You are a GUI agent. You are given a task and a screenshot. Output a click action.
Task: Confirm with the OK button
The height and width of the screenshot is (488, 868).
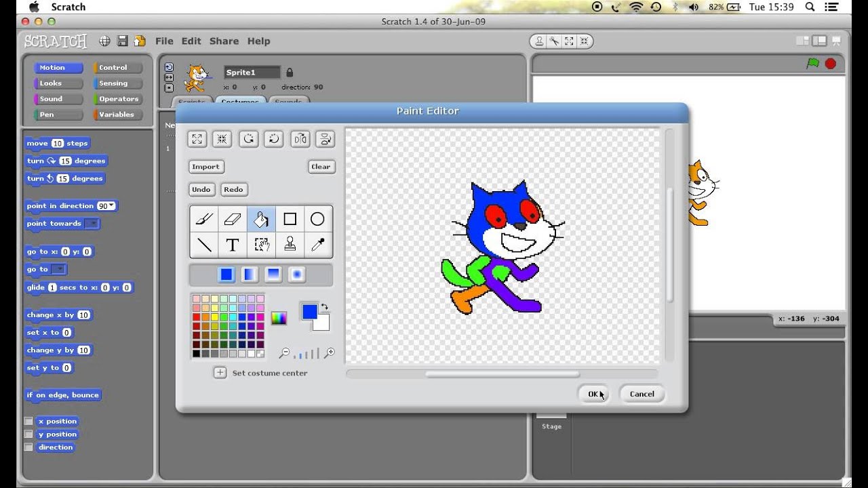coord(593,394)
